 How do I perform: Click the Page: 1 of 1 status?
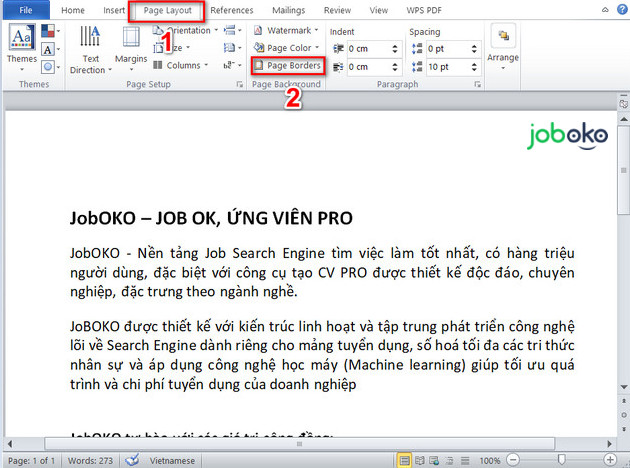pyautogui.click(x=31, y=460)
